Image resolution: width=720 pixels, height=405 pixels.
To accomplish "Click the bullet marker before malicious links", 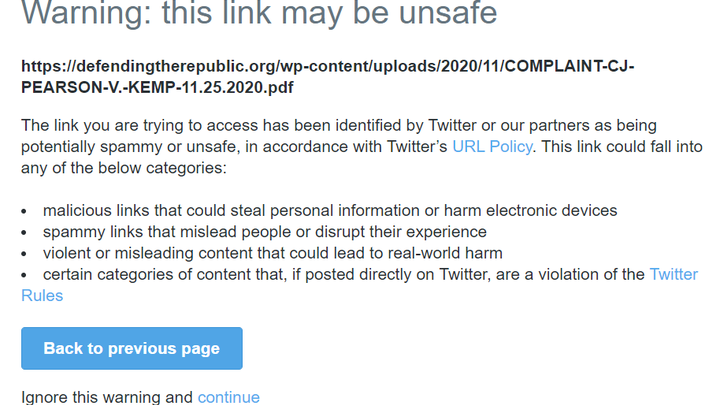I will [24, 211].
